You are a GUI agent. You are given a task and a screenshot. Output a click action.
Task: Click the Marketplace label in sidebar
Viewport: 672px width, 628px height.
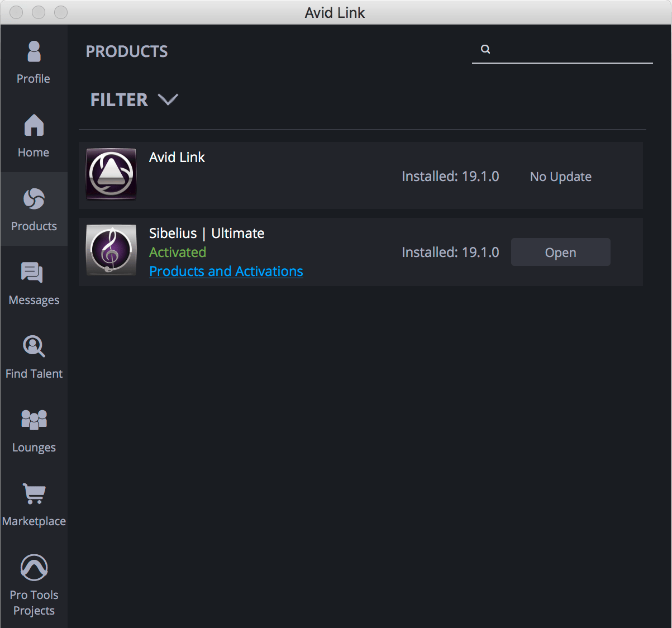34,521
